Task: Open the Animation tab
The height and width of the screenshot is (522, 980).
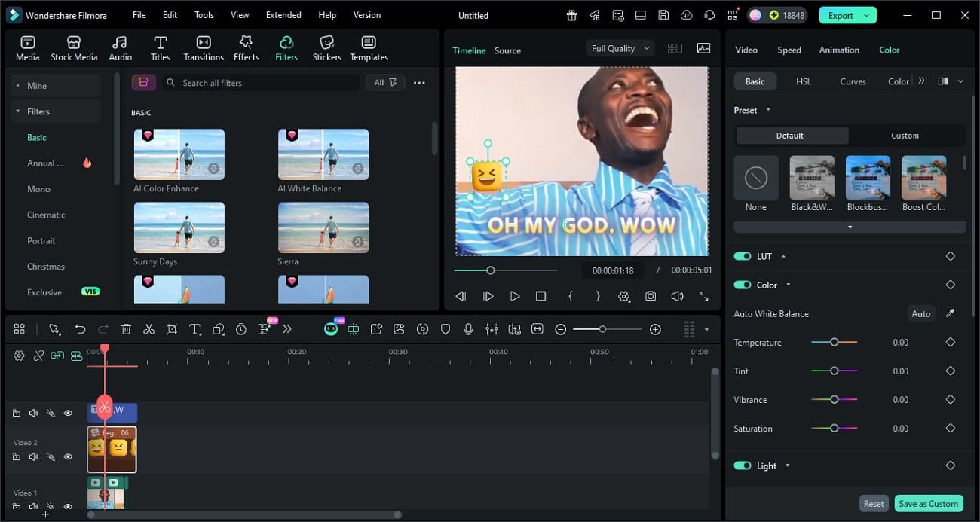Action: [x=839, y=50]
